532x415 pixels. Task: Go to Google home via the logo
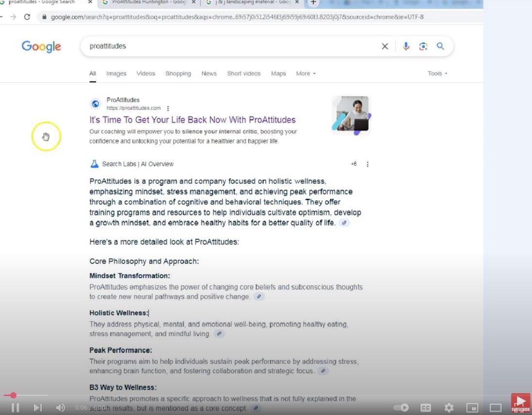(x=41, y=47)
